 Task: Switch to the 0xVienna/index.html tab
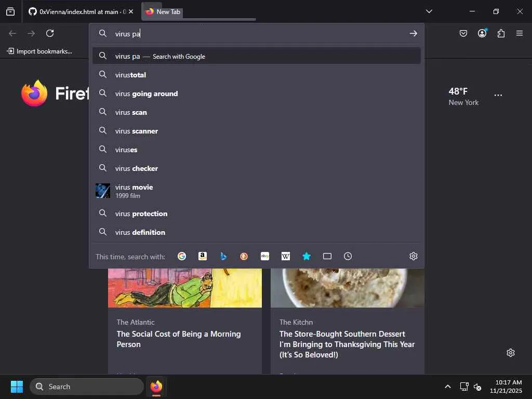tap(81, 11)
